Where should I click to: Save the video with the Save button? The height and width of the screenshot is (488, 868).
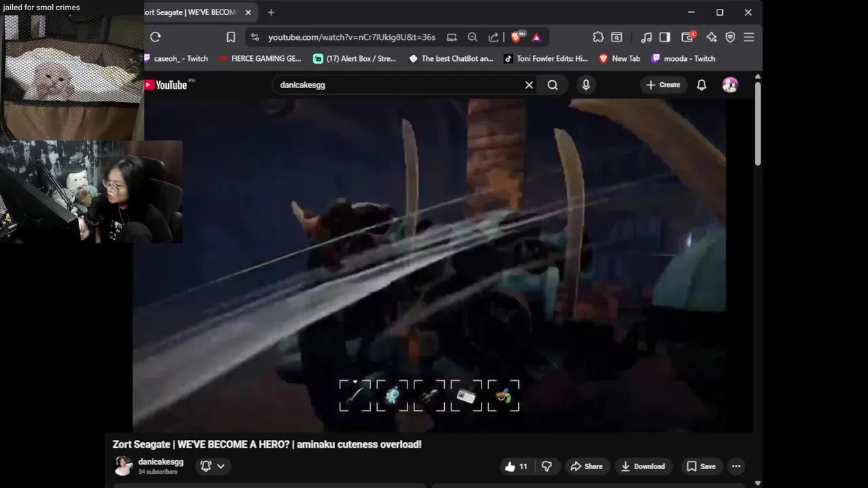(x=701, y=466)
